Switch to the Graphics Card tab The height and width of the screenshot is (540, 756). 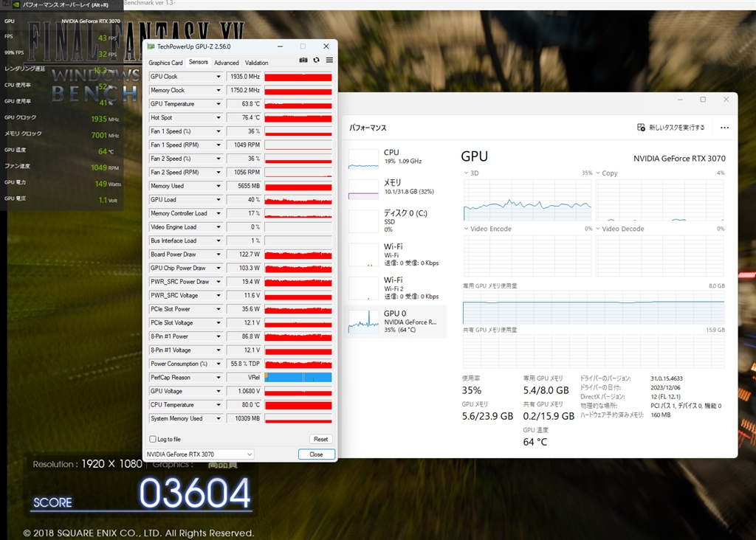[165, 63]
